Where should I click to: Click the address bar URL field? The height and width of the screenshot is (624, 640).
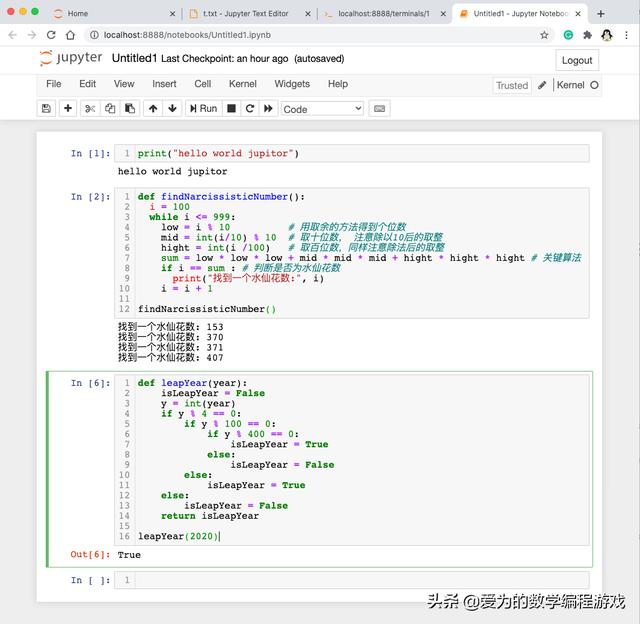318,35
